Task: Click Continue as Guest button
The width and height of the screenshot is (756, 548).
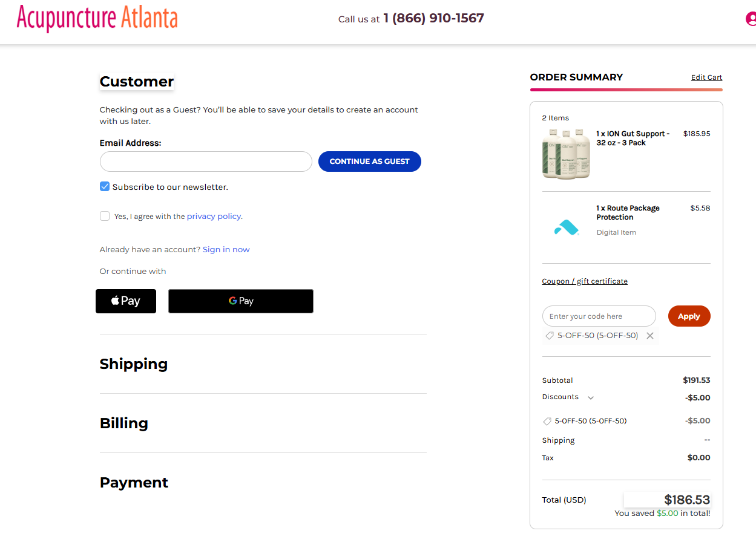Action: 370,161
